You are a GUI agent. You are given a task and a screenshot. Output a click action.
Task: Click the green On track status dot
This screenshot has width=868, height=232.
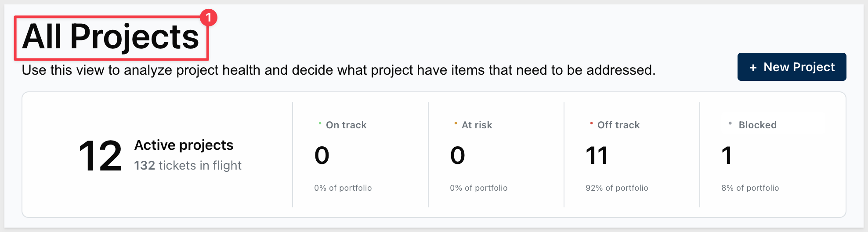point(320,123)
